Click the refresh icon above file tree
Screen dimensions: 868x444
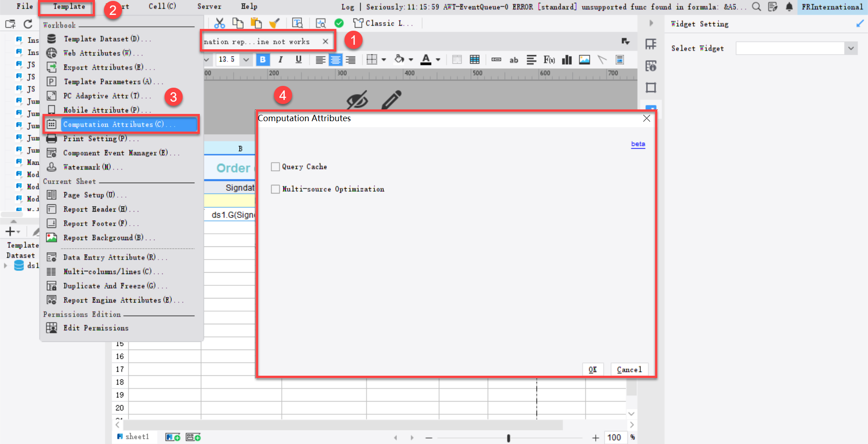click(28, 24)
